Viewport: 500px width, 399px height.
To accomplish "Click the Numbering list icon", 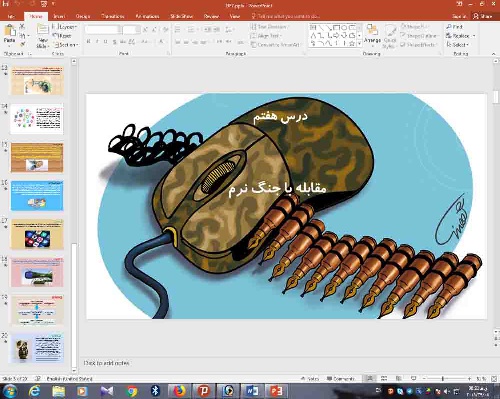I will click(191, 30).
